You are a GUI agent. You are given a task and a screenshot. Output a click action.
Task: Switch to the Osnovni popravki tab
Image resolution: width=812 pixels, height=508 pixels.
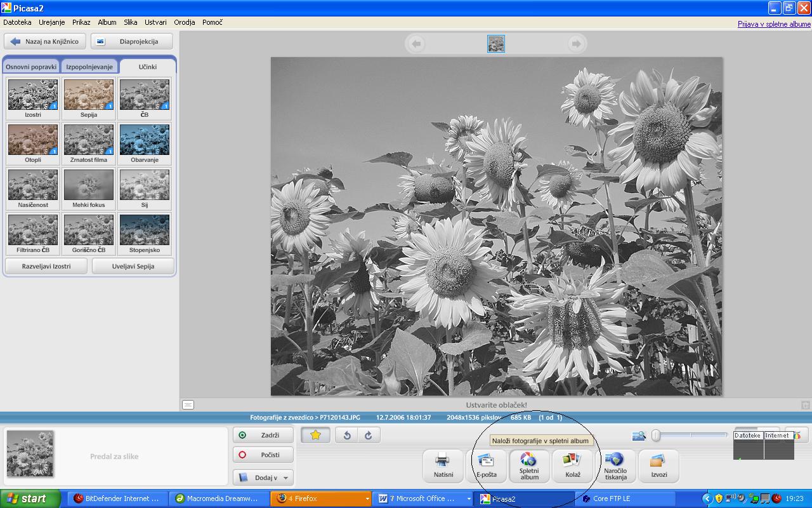point(31,67)
